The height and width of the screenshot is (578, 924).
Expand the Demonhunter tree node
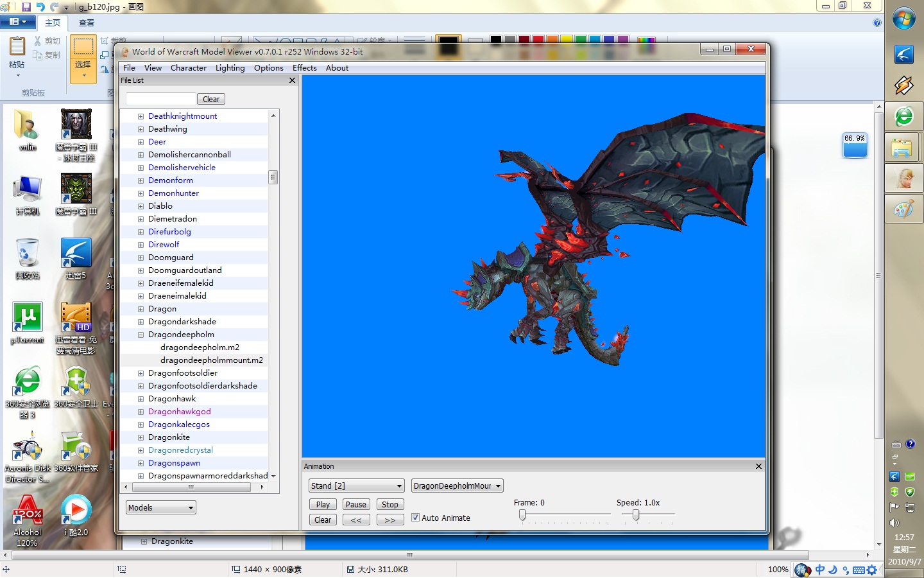point(141,193)
